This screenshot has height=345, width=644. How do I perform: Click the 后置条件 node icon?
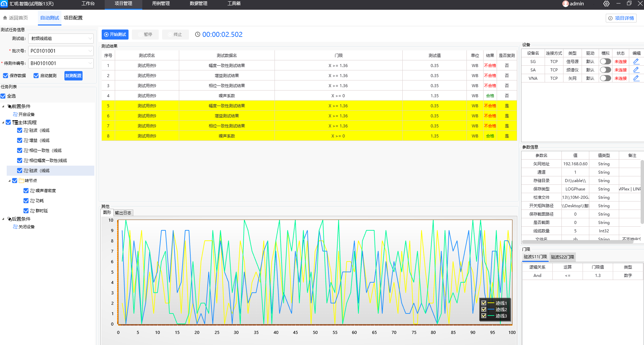coord(9,219)
